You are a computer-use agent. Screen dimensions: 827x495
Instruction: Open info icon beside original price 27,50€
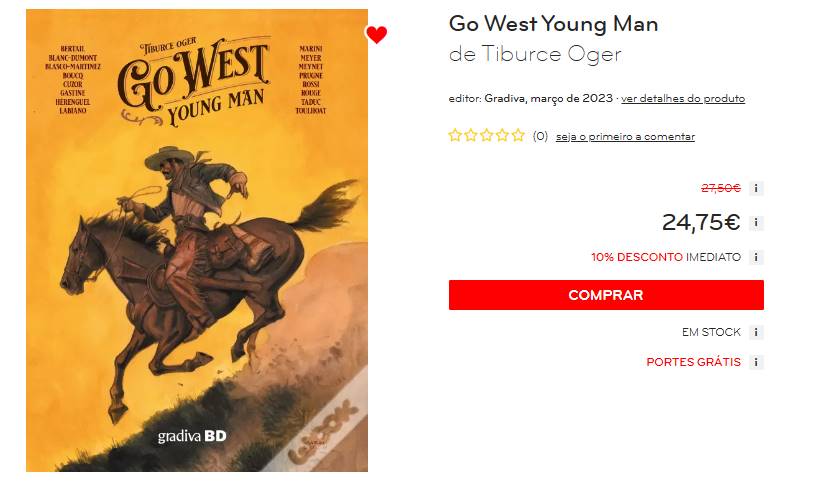click(x=756, y=188)
